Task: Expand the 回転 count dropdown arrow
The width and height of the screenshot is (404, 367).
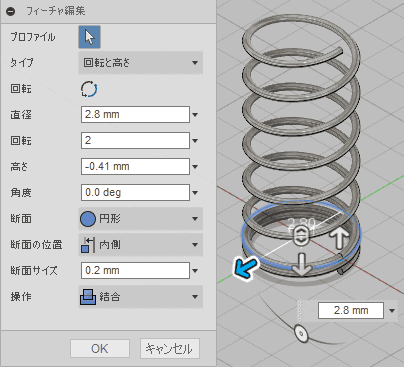Action: pos(195,141)
